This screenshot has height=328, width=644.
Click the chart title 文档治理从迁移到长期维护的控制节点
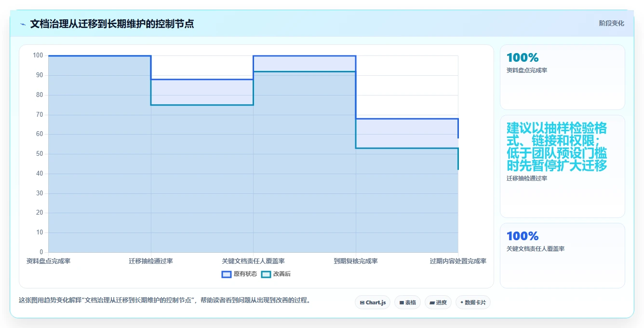pyautogui.click(x=112, y=24)
